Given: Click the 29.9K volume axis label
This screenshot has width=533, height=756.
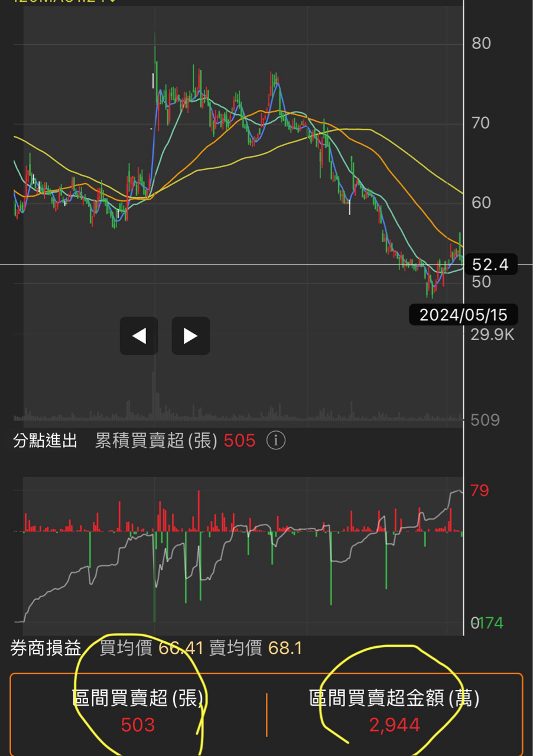Looking at the screenshot, I should click(492, 335).
